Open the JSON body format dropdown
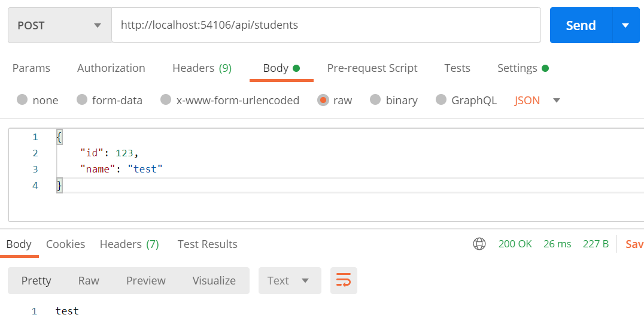Viewport: 644px width, 333px height. [x=537, y=100]
